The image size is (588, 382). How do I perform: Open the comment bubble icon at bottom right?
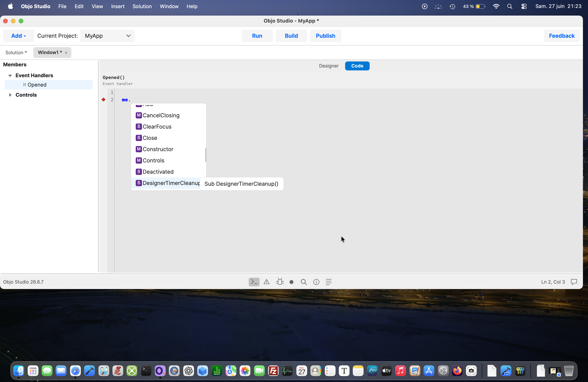tap(574, 282)
